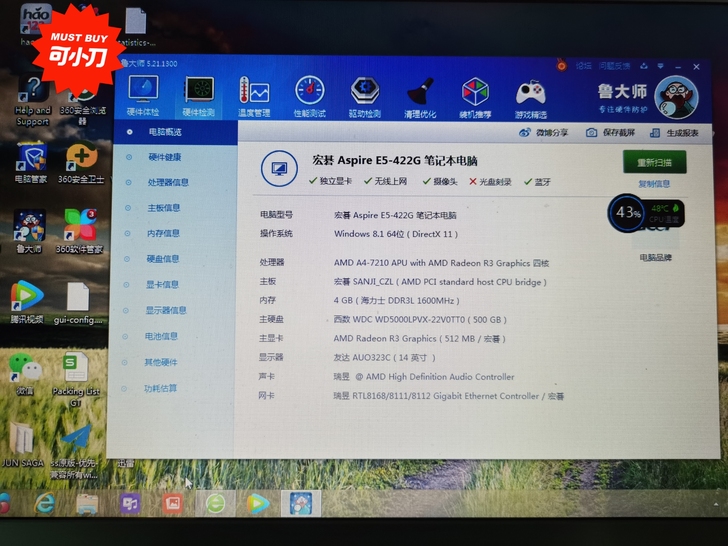Open 腾讯视频 desktop icon

point(27,302)
